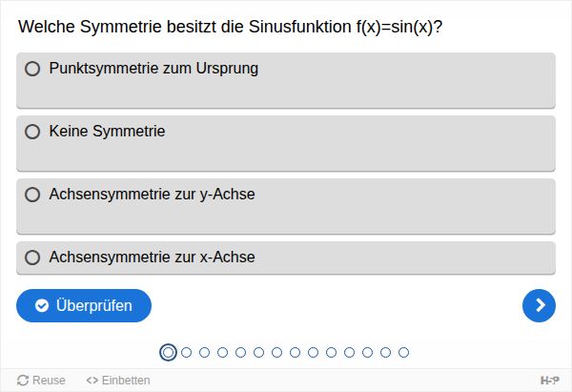The image size is (572, 392).
Task: Click the H5P logo icon
Action: pos(550,380)
